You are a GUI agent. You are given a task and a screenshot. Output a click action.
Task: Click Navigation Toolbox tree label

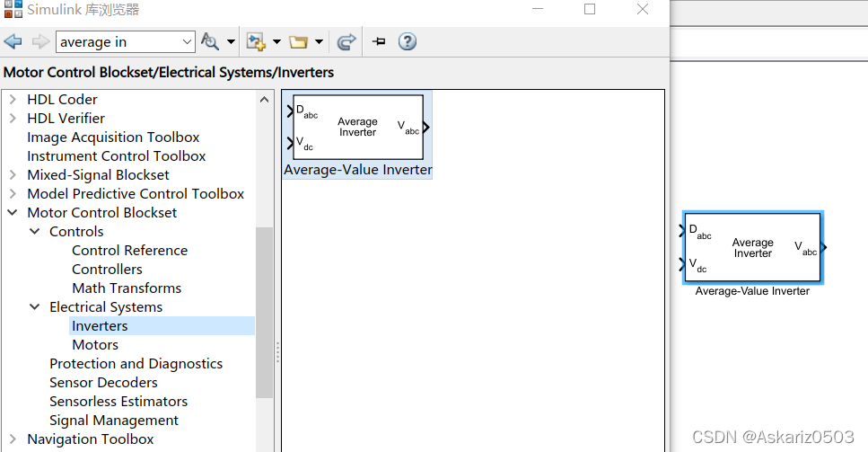tap(91, 439)
